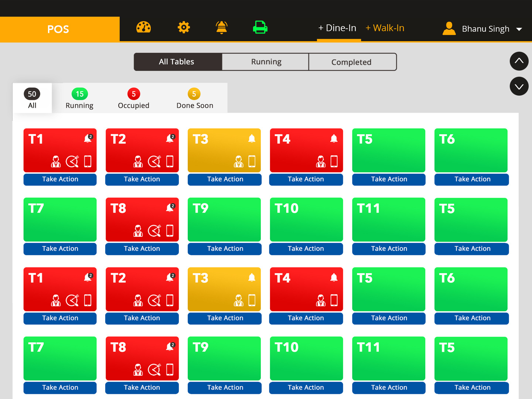
Task: Expand the Bhanu Singh account dropdown
Action: pos(519,29)
